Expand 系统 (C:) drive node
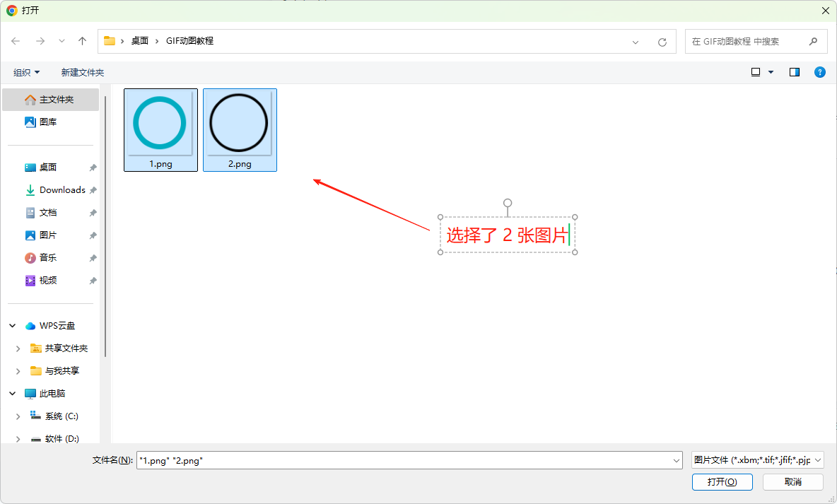The height and width of the screenshot is (504, 837). 18,416
